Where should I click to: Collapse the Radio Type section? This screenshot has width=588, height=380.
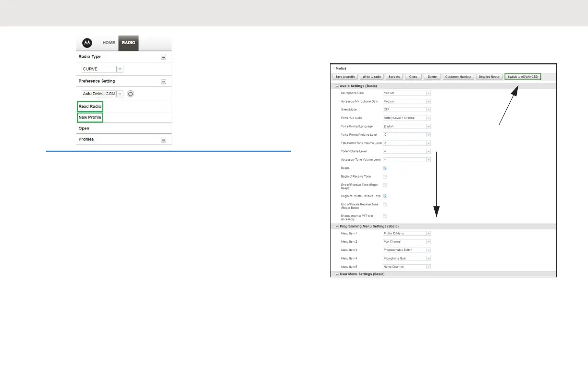pos(163,57)
